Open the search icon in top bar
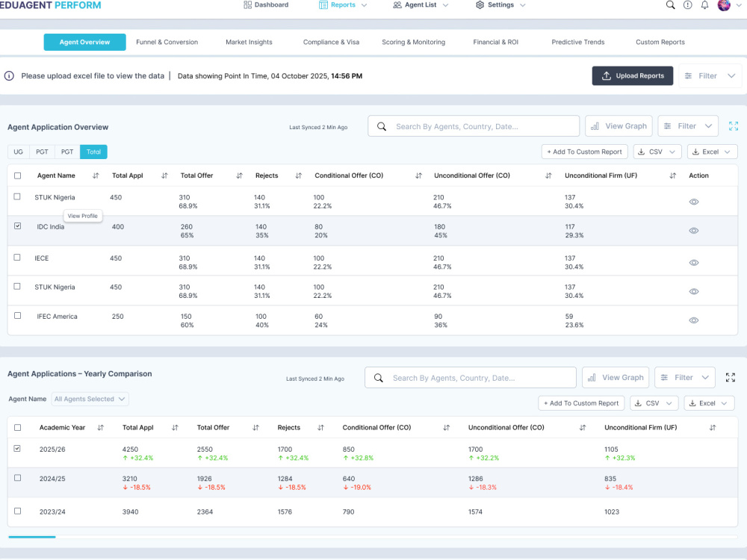This screenshot has height=560, width=747. [670, 5]
